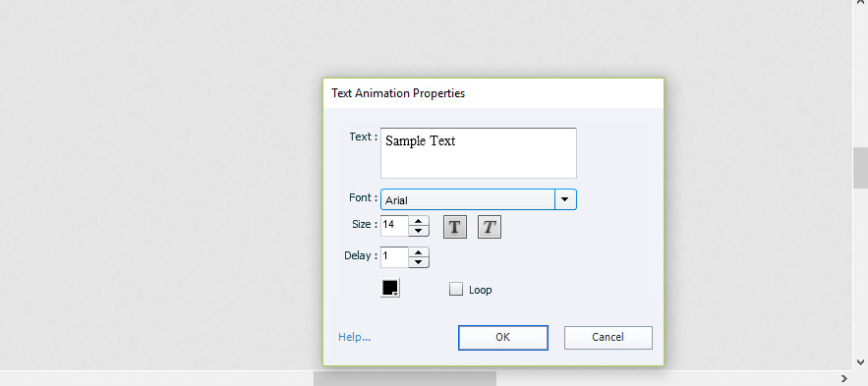Click the horizontal scrollbar thumb
The width and height of the screenshot is (868, 386).
405,378
